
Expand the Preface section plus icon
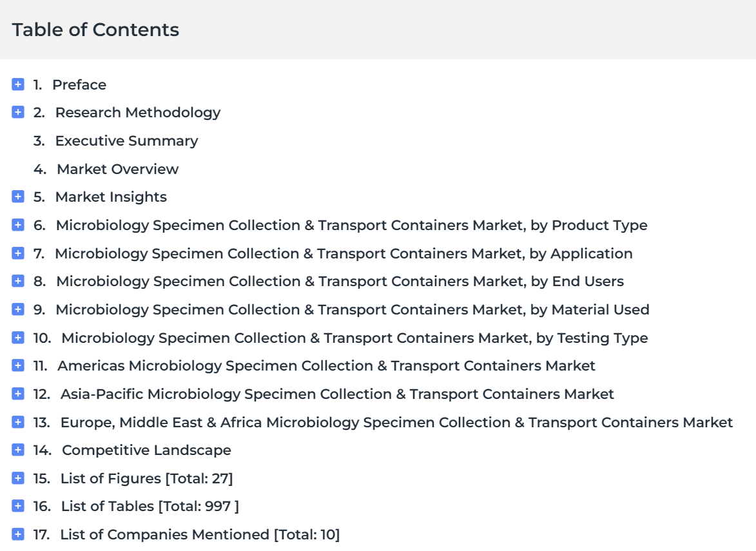pos(18,84)
